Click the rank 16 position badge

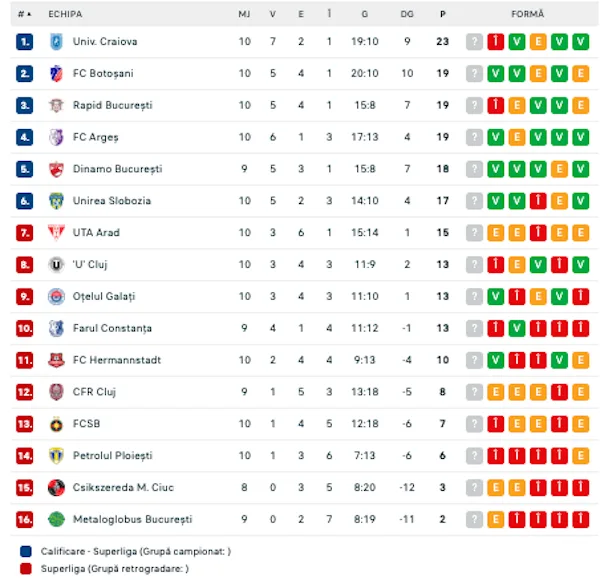pos(24,519)
